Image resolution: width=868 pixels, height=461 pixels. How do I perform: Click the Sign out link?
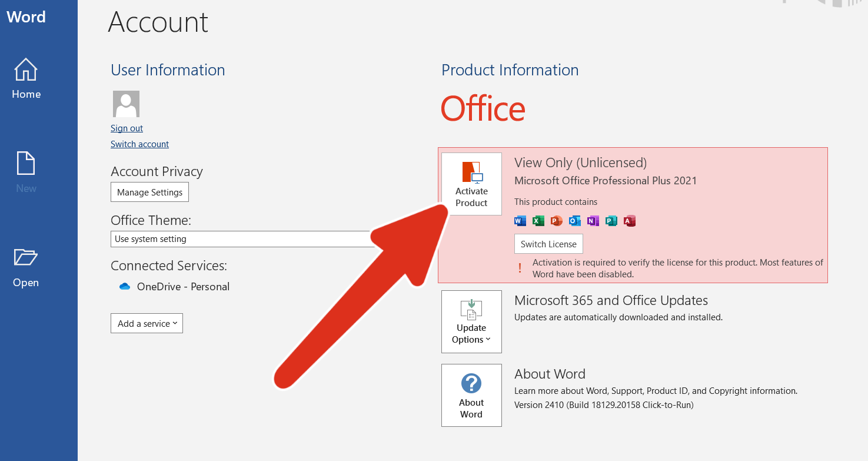tap(127, 128)
